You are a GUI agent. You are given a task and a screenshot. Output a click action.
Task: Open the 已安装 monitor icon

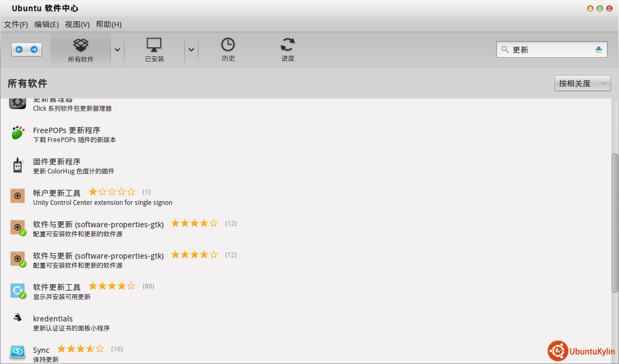154,45
